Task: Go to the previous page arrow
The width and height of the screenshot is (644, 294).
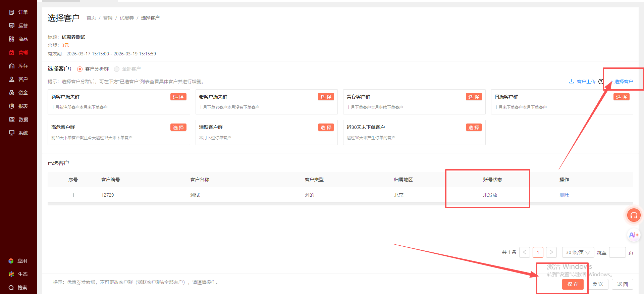Action: point(525,252)
